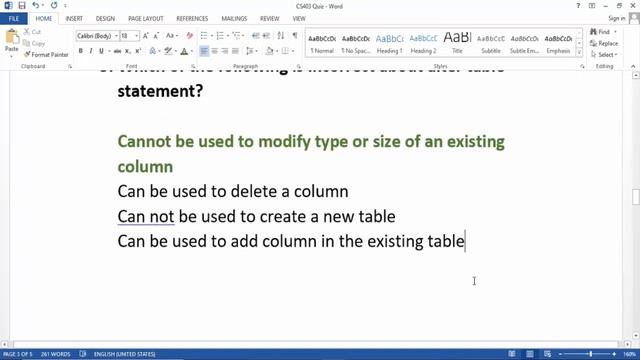This screenshot has width=640, height=360.
Task: Collapse the ribbon arrow
Action: (x=633, y=66)
